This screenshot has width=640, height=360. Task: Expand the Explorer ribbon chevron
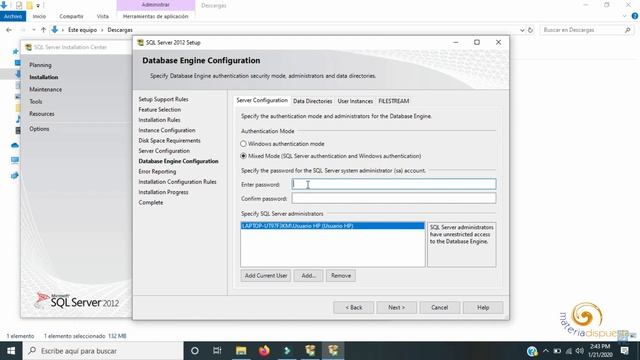pos(624,16)
